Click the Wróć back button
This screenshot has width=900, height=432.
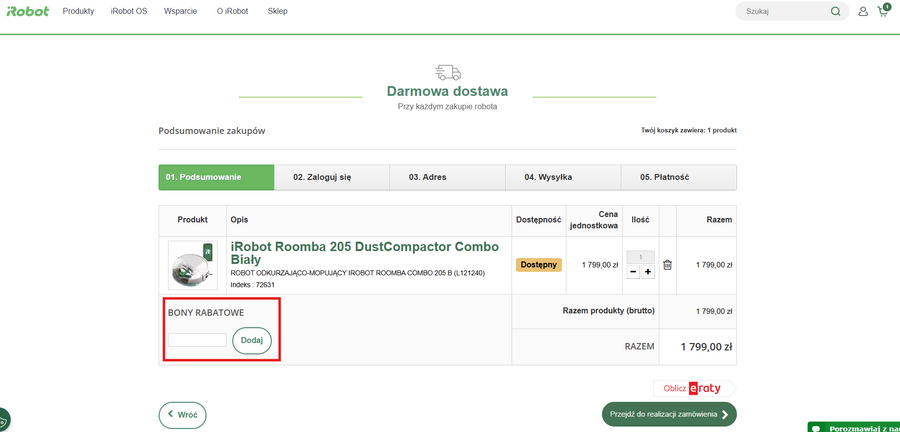[183, 414]
